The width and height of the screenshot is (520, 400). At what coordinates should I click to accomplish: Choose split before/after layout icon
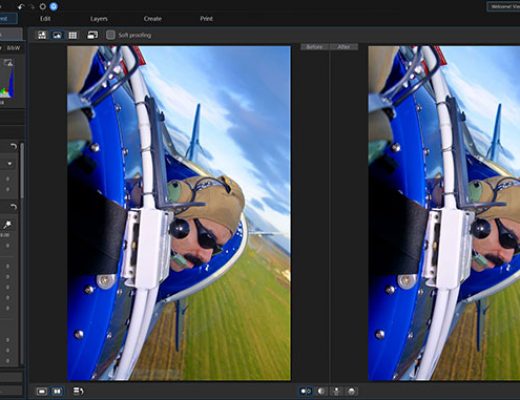tap(321, 391)
